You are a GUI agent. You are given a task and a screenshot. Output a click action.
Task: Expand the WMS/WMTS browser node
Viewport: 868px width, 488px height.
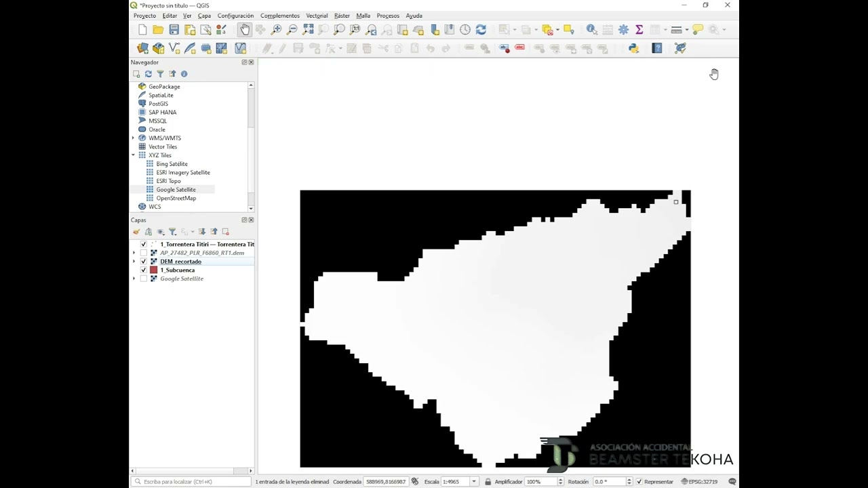click(x=134, y=138)
